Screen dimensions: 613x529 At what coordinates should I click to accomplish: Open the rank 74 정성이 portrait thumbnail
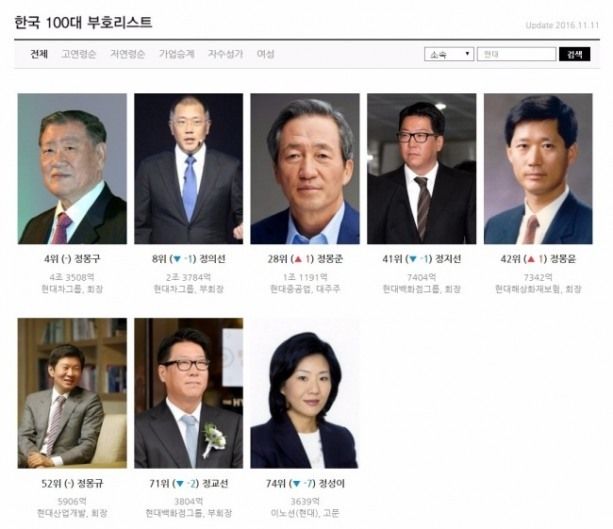point(305,393)
